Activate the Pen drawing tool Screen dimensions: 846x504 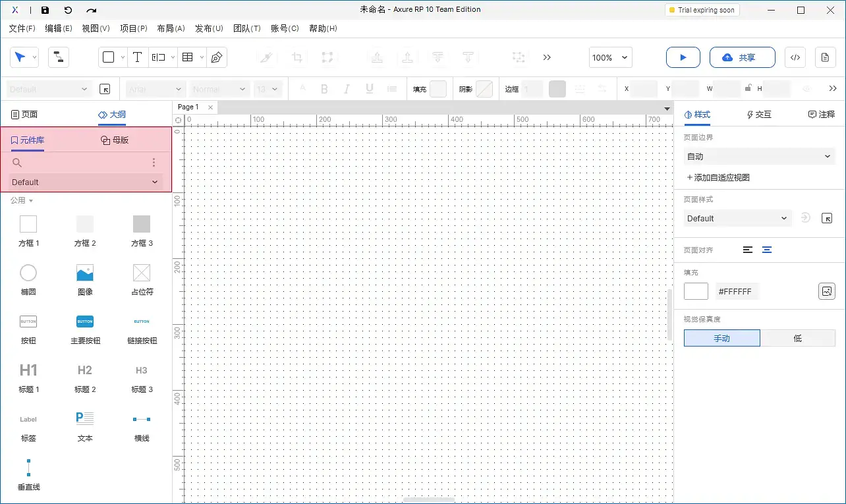pyautogui.click(x=215, y=57)
